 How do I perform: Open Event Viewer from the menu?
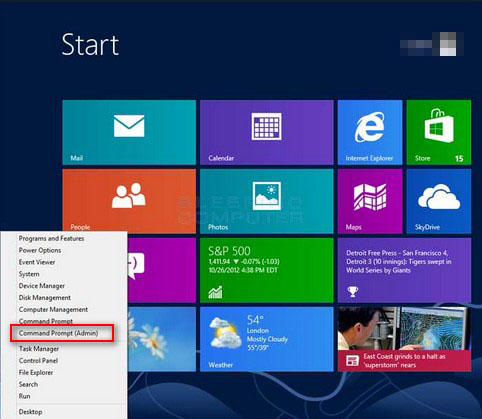tap(37, 262)
